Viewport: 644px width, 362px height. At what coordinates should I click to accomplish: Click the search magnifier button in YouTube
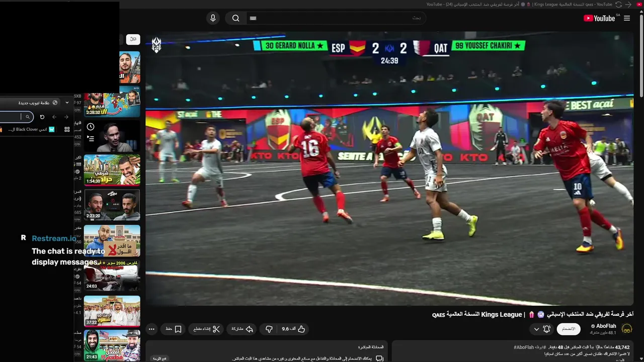tap(235, 18)
